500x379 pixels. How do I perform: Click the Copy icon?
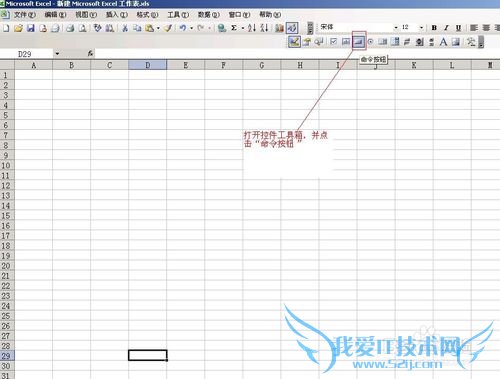(137, 28)
